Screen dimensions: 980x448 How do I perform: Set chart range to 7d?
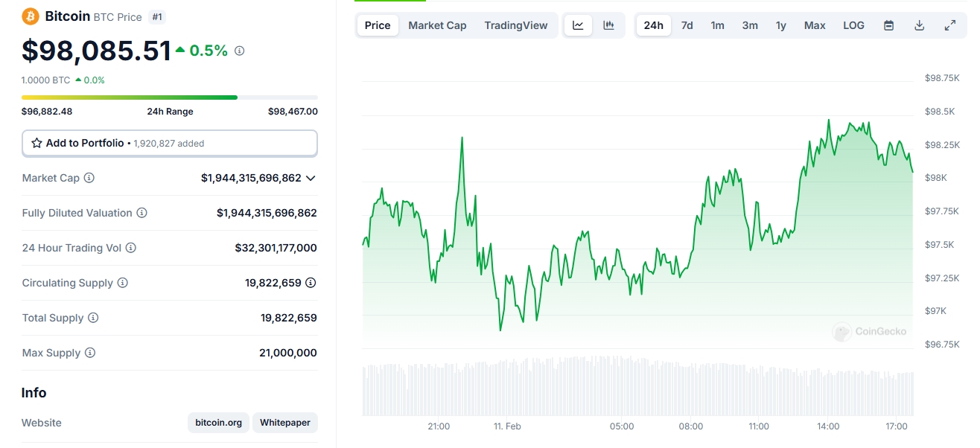pos(687,25)
